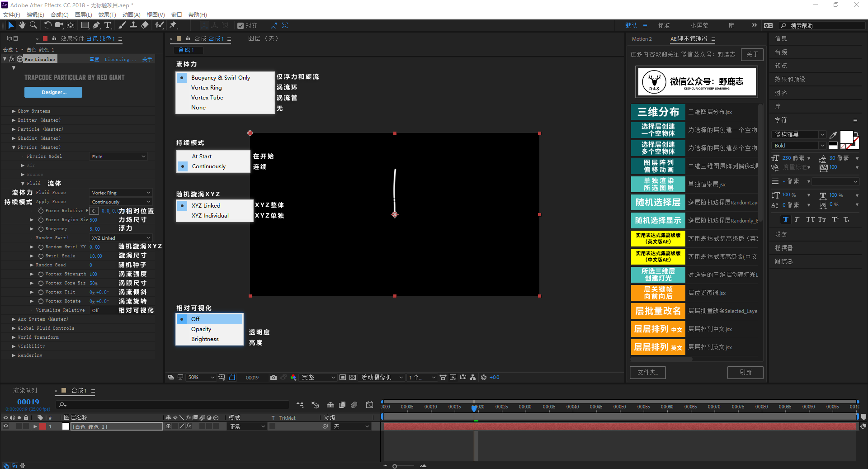
Task: Toggle Particular effect fx switch
Action: (12, 59)
